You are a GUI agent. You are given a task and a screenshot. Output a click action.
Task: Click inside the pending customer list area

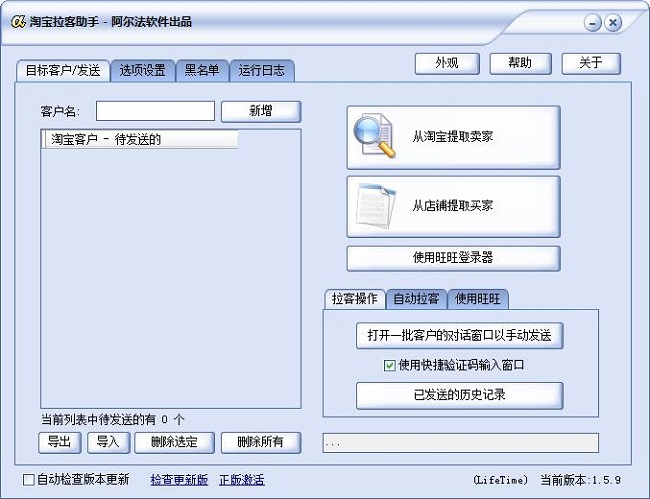tap(170, 269)
